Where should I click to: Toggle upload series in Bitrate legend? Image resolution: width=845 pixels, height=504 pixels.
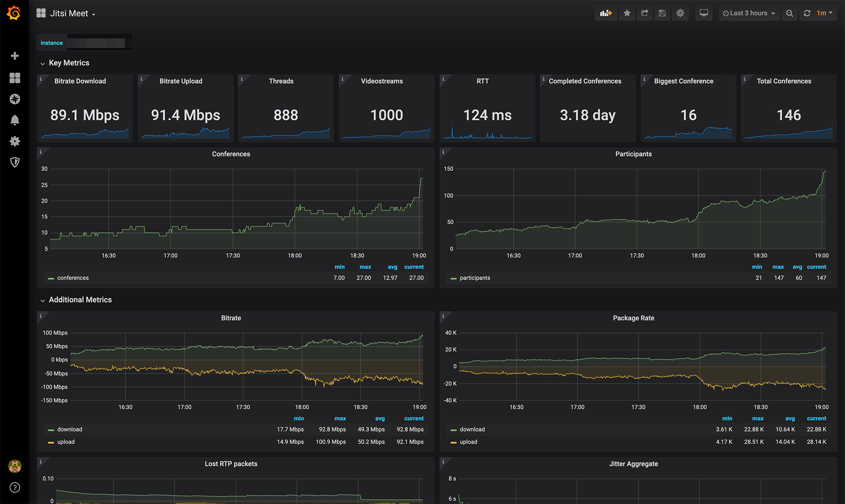66,442
